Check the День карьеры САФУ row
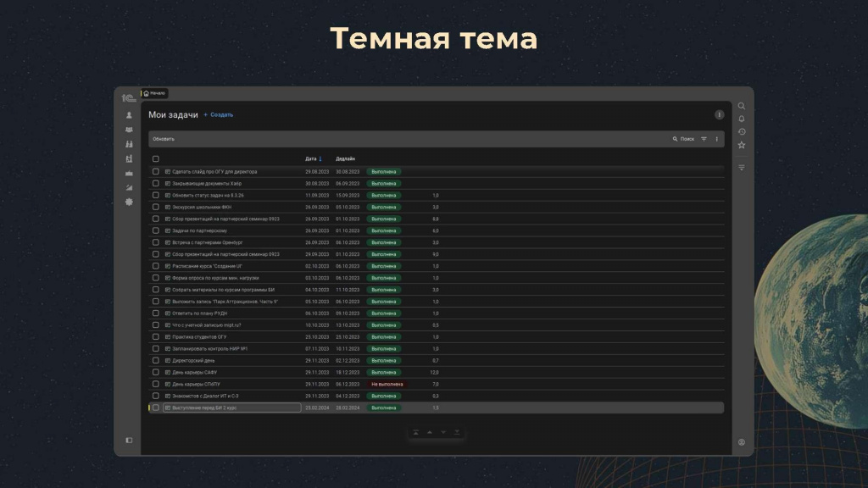Viewport: 868px width, 488px height. point(156,373)
